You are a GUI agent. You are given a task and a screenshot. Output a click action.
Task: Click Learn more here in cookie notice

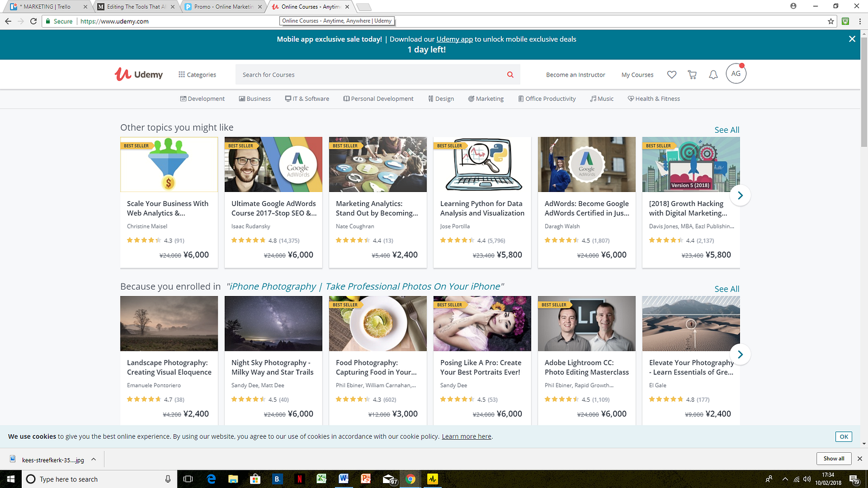point(467,436)
